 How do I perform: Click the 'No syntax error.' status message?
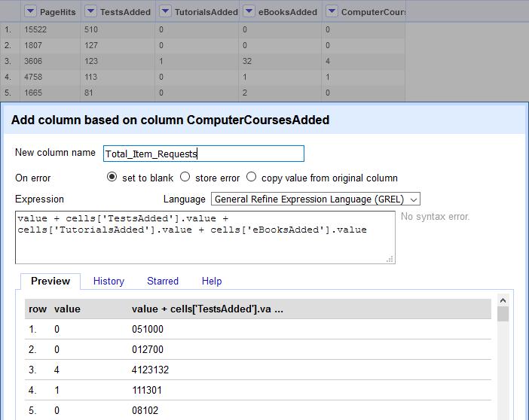pos(436,217)
